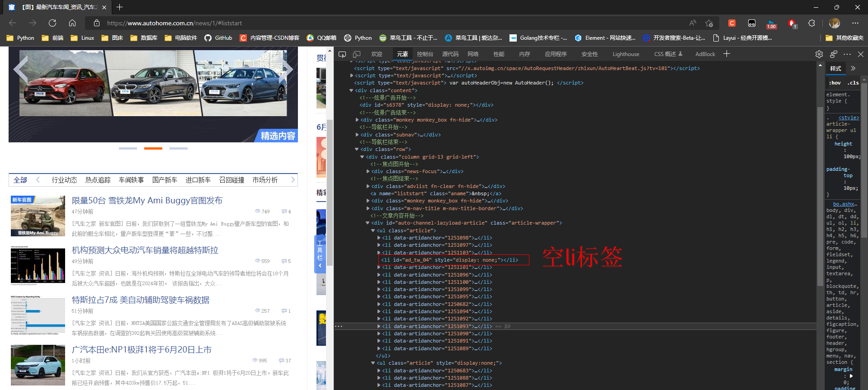This screenshot has width=868, height=390.
Task: Open DevTools settings gear
Action: tap(819, 54)
